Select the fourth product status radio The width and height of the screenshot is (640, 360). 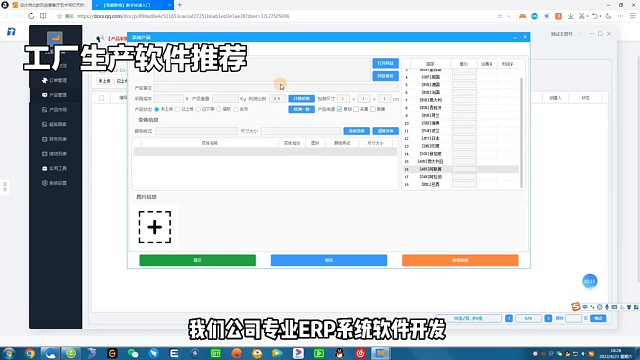pyautogui.click(x=219, y=109)
